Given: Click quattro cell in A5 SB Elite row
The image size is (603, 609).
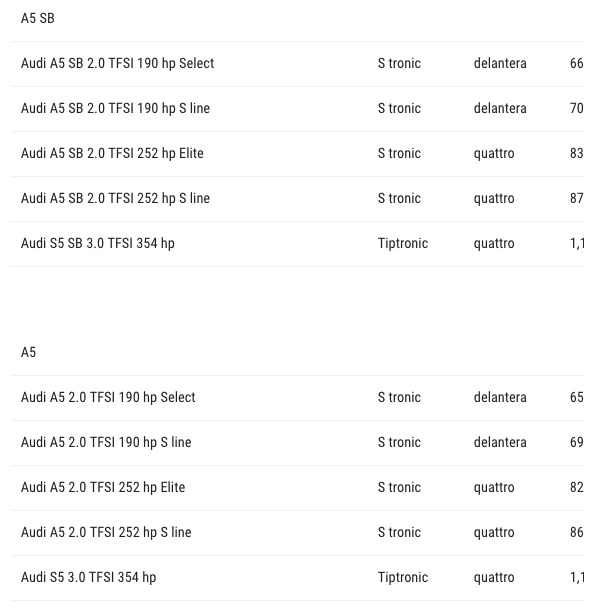Looking at the screenshot, I should [494, 154].
